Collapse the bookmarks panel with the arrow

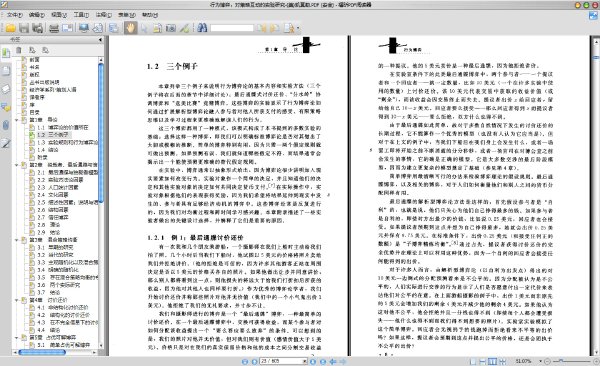tap(100, 39)
